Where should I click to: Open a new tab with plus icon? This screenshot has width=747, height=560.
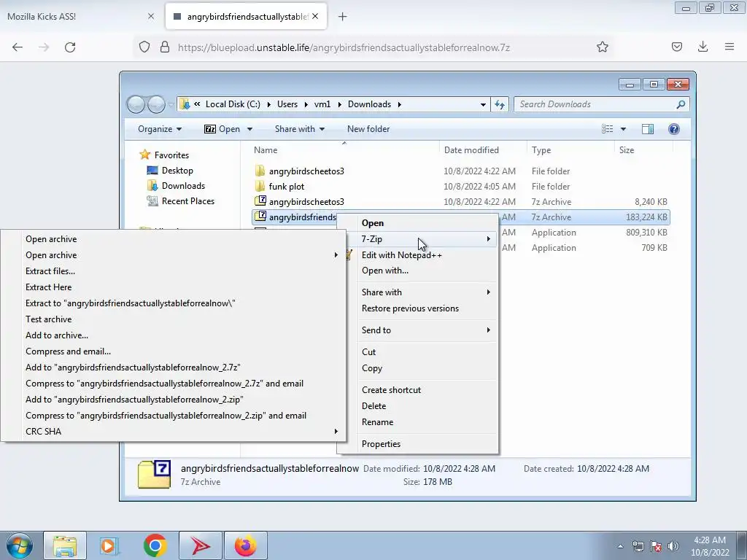[343, 17]
